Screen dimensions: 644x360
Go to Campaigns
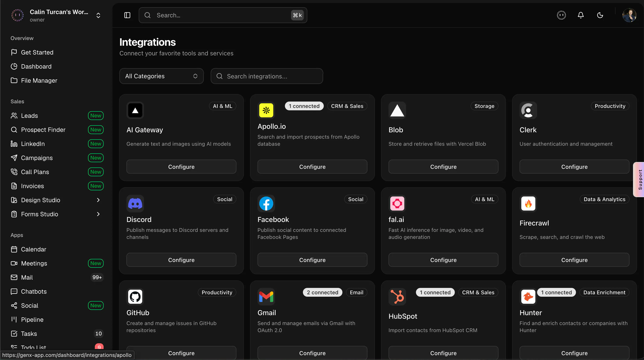(x=57, y=158)
